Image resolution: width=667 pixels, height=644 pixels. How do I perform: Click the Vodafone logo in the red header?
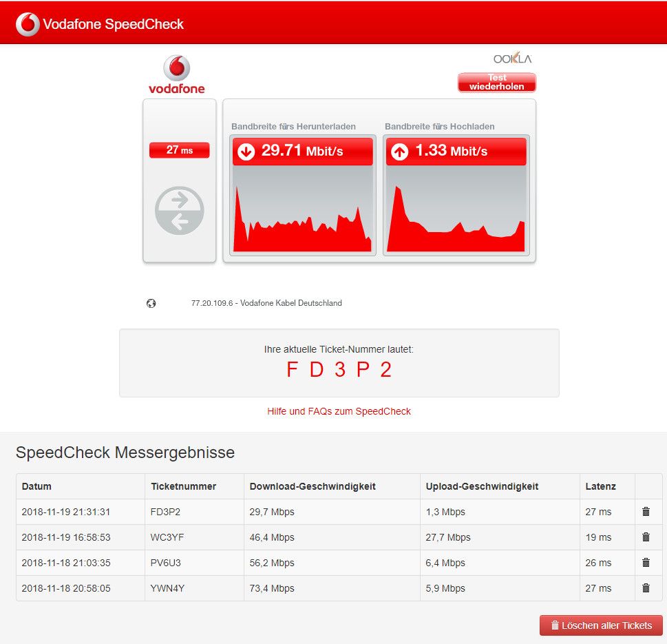(x=28, y=24)
